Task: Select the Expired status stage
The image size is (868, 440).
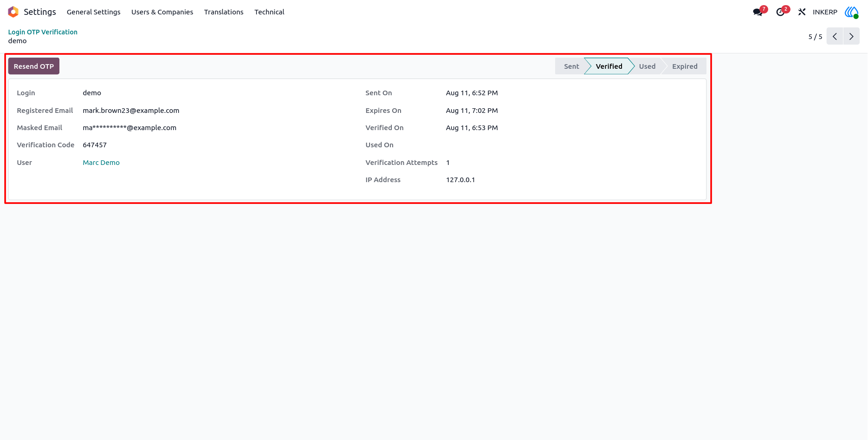Action: pos(685,66)
